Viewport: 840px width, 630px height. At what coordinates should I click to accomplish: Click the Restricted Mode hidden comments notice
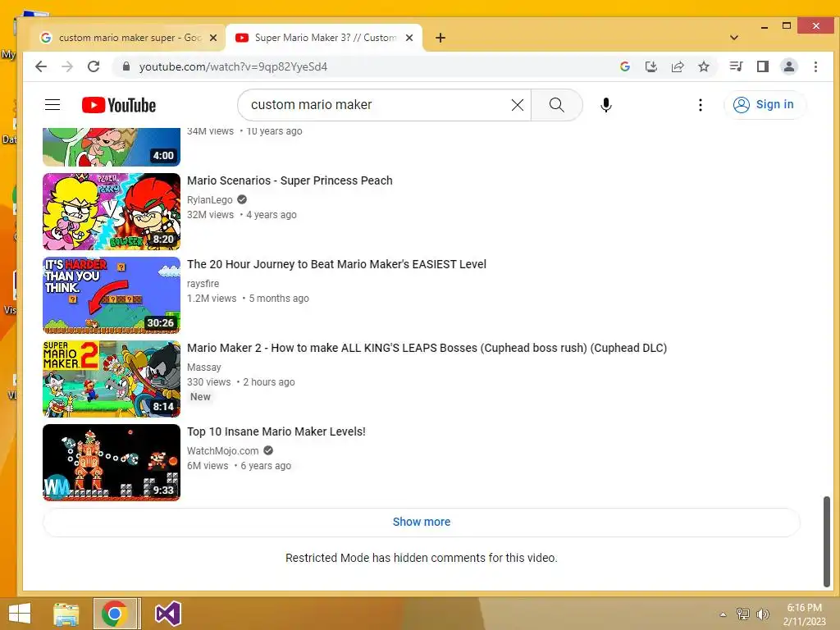[422, 558]
